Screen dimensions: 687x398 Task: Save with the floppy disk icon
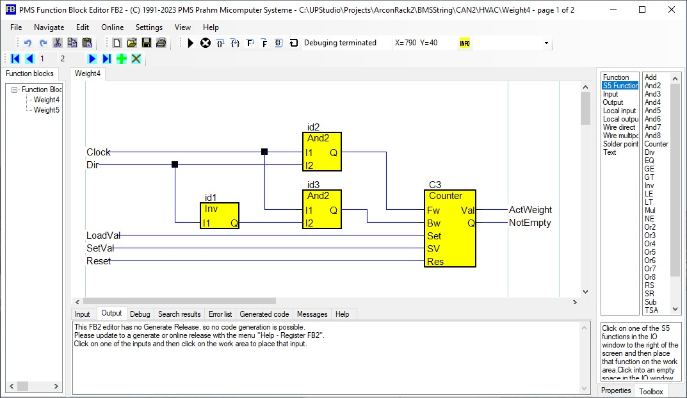146,43
